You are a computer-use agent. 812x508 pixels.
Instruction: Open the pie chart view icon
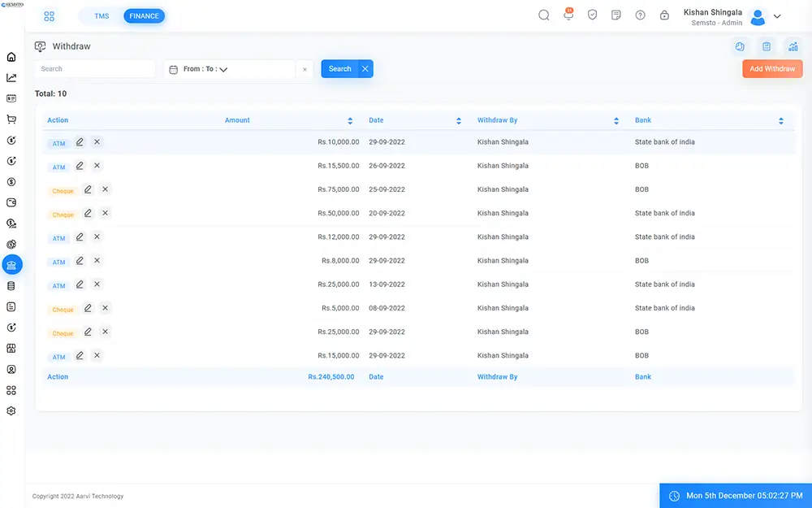point(740,46)
